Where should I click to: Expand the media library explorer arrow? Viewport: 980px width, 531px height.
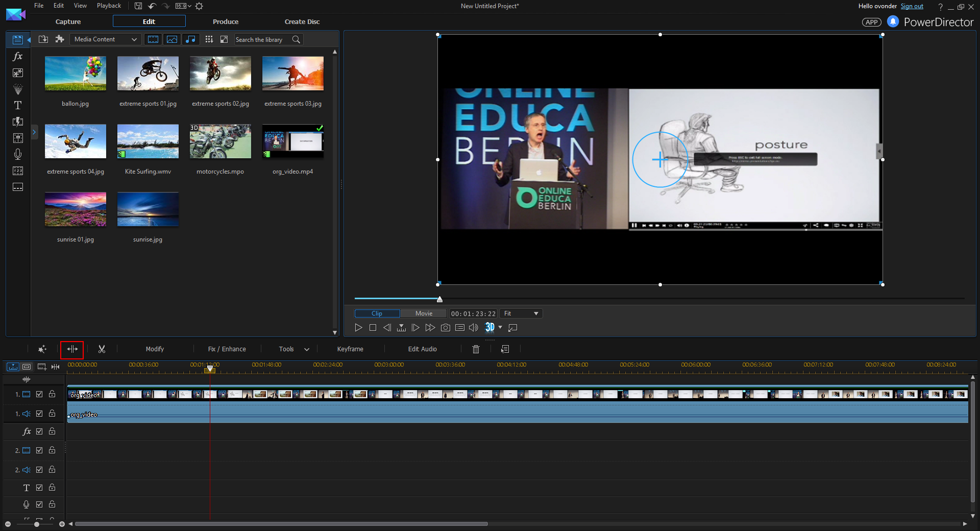coord(34,132)
